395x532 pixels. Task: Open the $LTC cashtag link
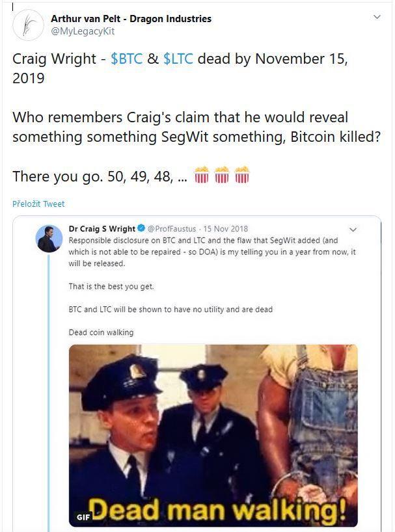tap(178, 60)
